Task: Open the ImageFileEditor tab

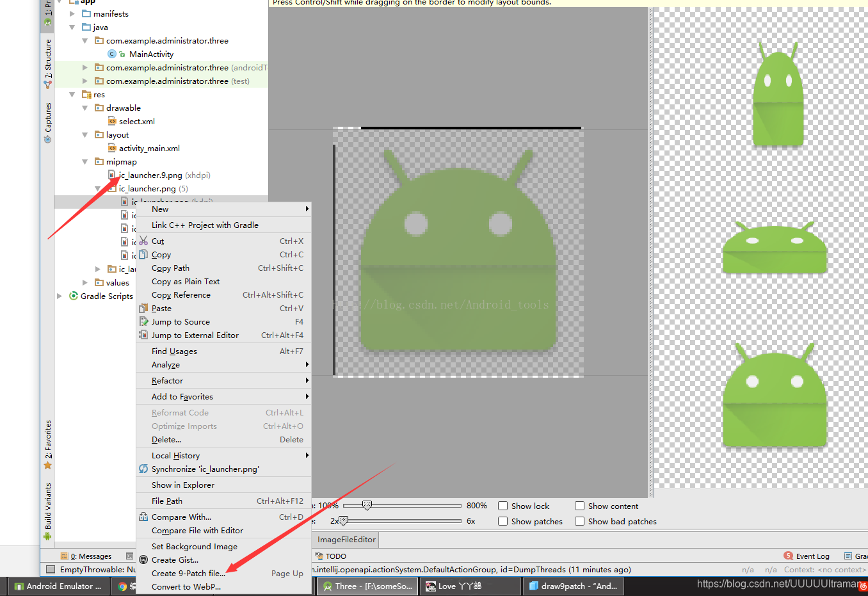Action: [346, 540]
